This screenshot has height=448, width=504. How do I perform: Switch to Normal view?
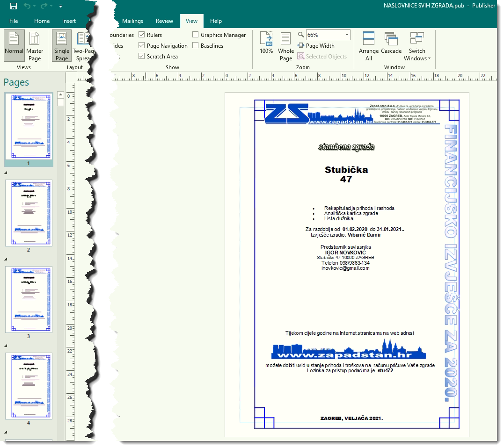(14, 46)
